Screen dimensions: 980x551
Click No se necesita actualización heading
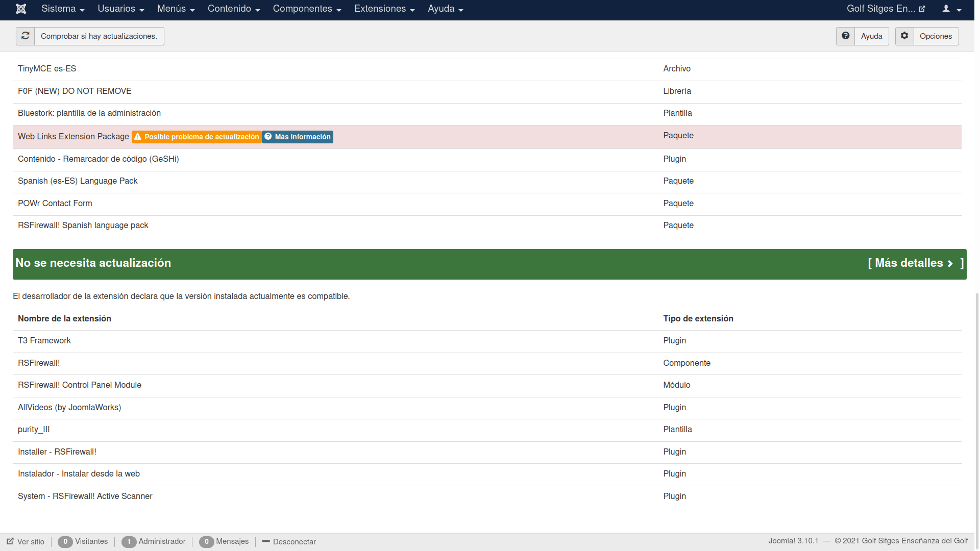pyautogui.click(x=93, y=263)
